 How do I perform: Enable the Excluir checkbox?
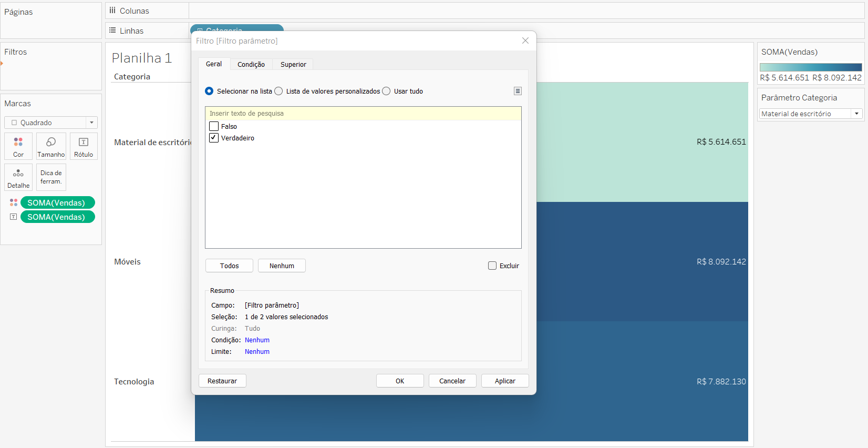492,266
